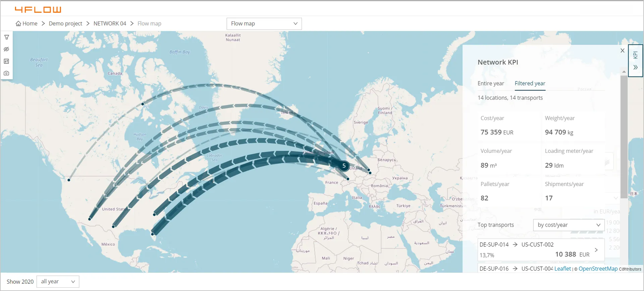Screen dimensions: 644x291
Task: Go to NETWORK 04 in breadcrumb
Action: [x=110, y=23]
